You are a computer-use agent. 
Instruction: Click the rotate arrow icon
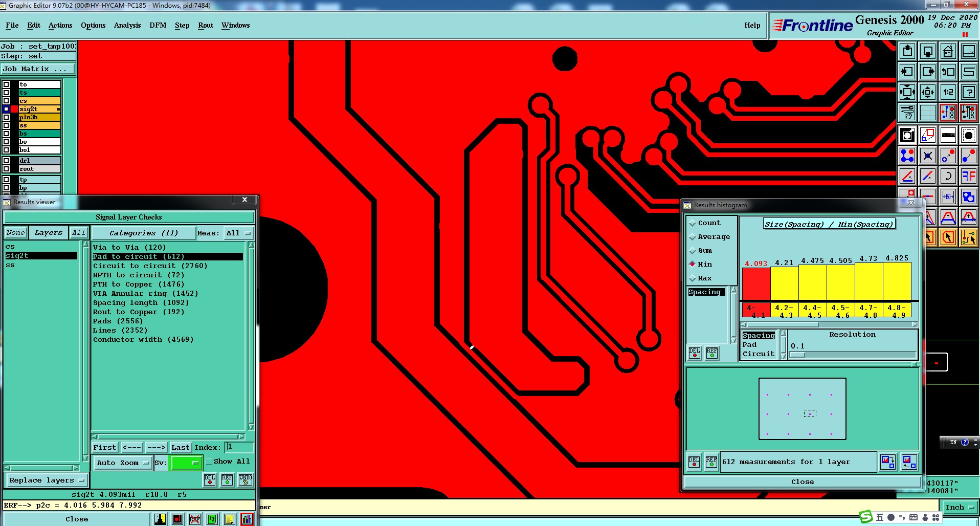(x=948, y=177)
